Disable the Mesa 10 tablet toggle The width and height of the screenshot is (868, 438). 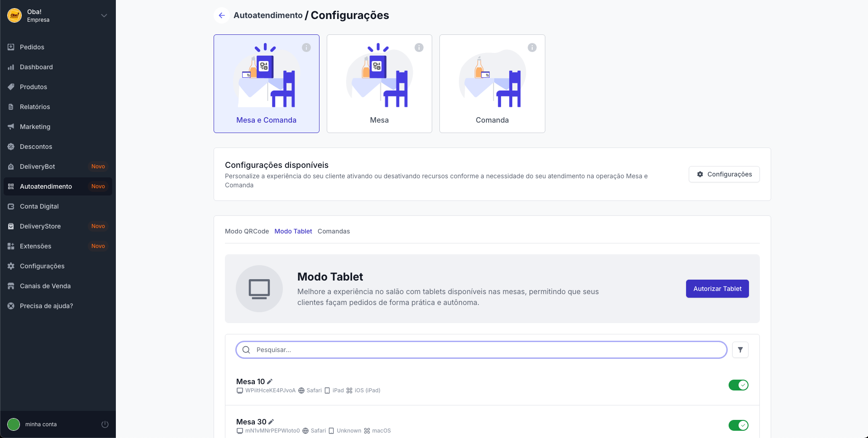738,385
